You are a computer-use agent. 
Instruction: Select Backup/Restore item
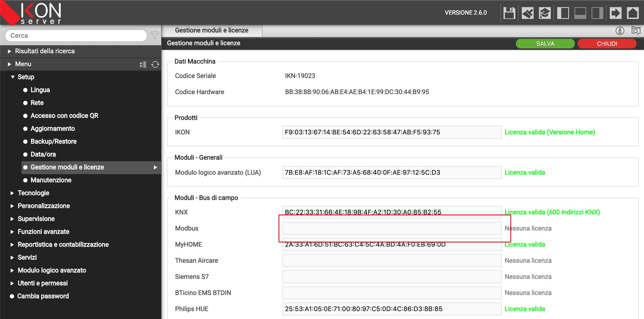53,141
